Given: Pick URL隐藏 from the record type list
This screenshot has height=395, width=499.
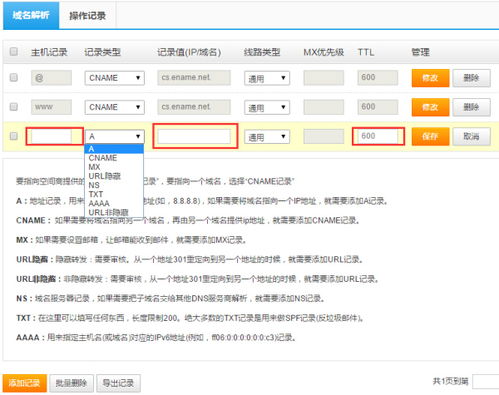Looking at the screenshot, I should point(114,176).
